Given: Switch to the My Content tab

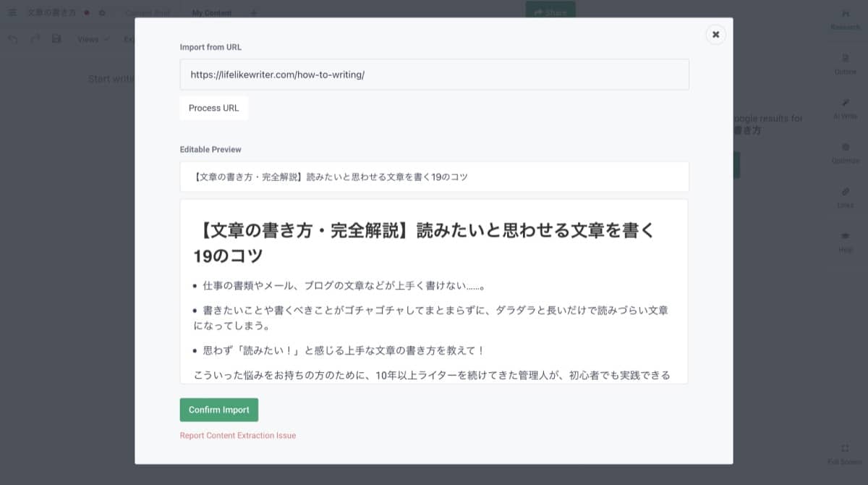Looking at the screenshot, I should tap(210, 13).
